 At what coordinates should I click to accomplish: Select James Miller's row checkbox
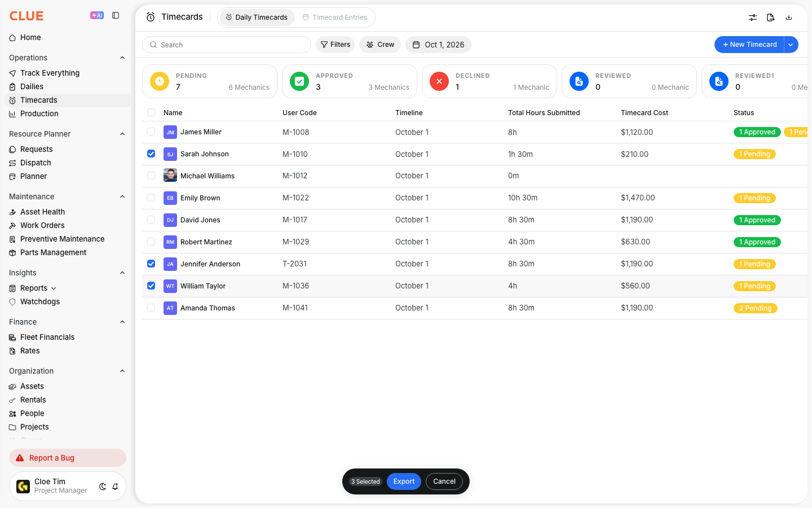(x=151, y=132)
